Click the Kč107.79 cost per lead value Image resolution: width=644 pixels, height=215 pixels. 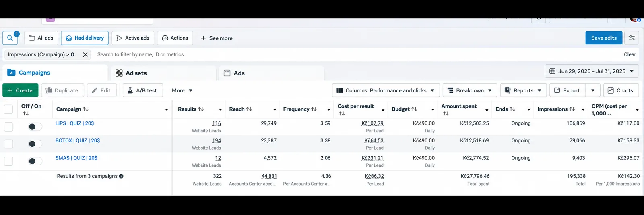[x=372, y=123]
